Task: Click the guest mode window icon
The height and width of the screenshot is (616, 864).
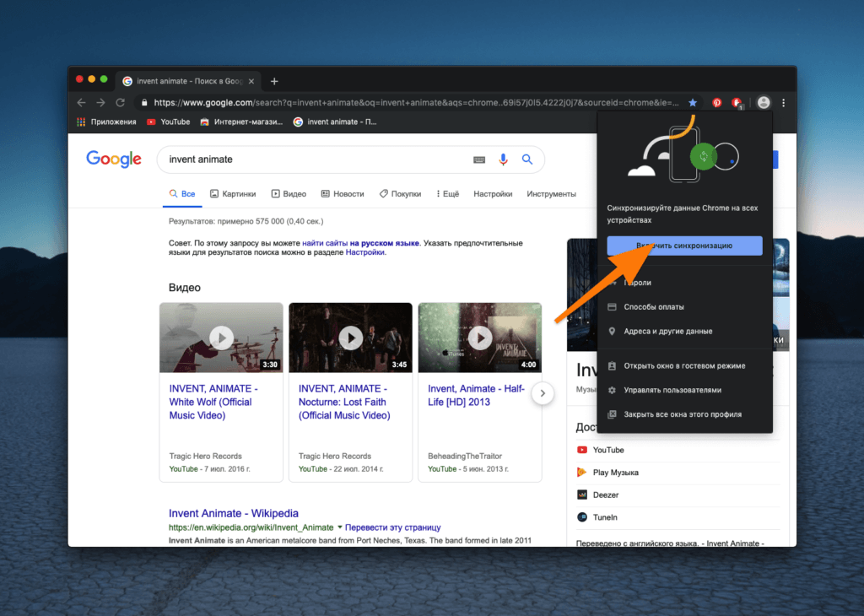Action: pos(612,366)
